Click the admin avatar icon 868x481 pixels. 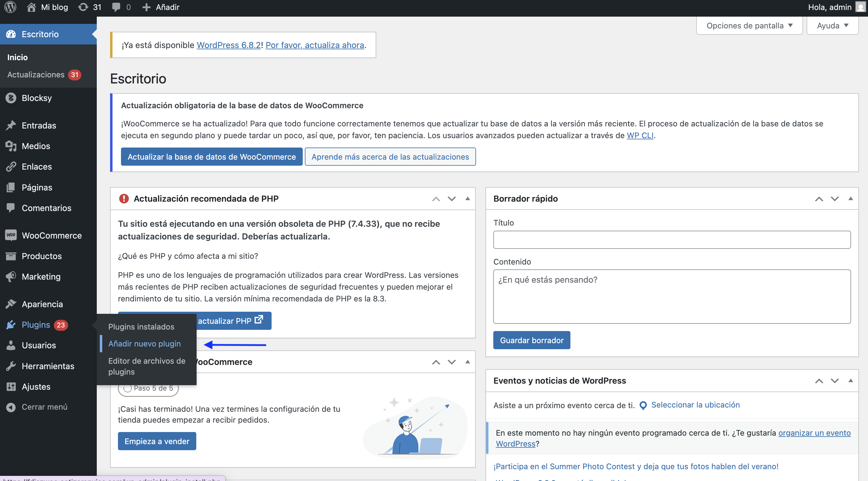point(860,7)
